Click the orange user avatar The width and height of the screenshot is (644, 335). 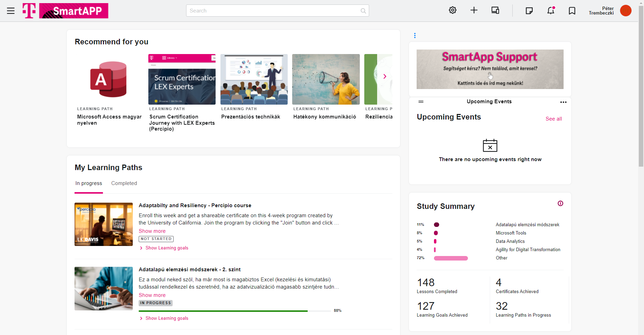tap(626, 11)
